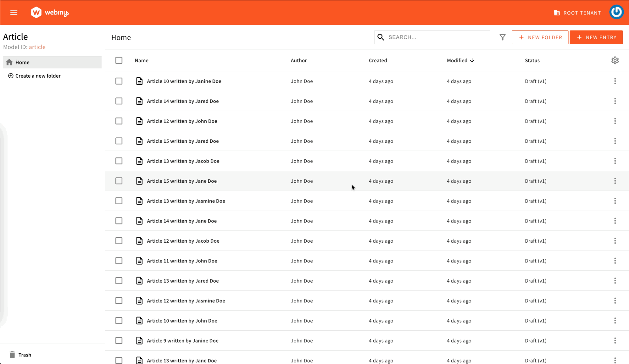Click the Trash item in sidebar
Image resolution: width=629 pixels, height=364 pixels.
pos(25,355)
